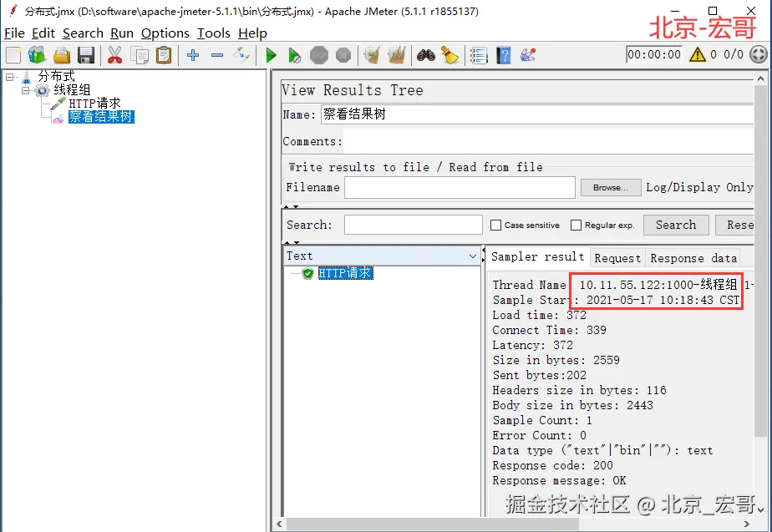
Task: Select the 线程组 thread group
Action: tap(72, 89)
